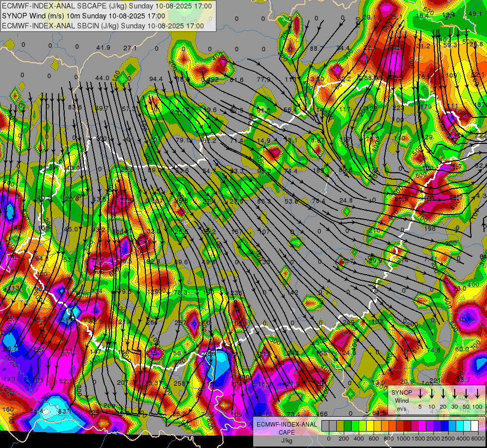
Task: Click the SYNOP wind arrow above 10
Action: [x=432, y=393]
